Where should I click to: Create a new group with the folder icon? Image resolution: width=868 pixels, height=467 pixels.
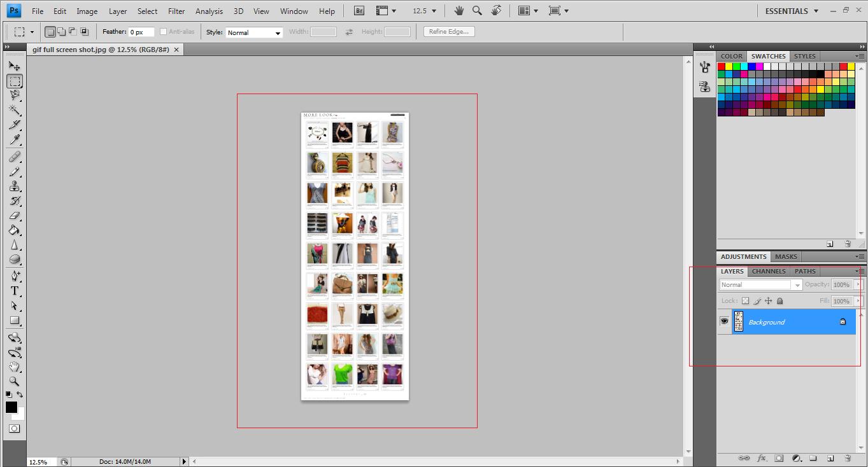[813, 458]
